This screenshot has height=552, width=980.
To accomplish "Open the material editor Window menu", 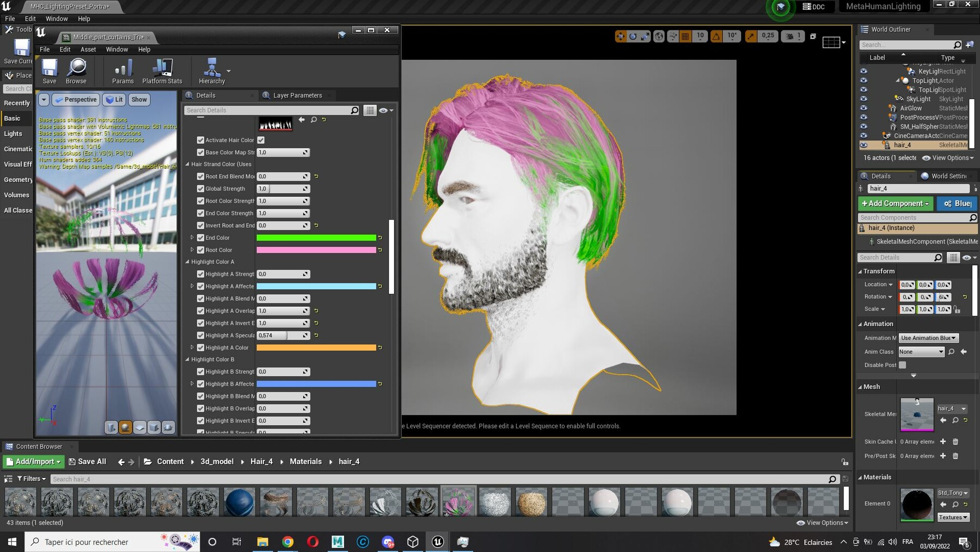I will (x=117, y=49).
